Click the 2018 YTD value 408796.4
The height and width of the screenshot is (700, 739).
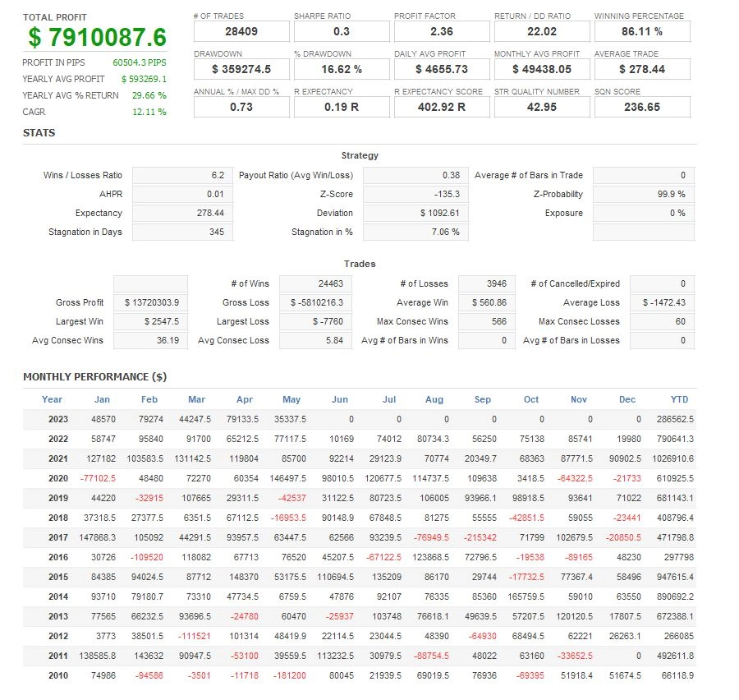pos(676,518)
